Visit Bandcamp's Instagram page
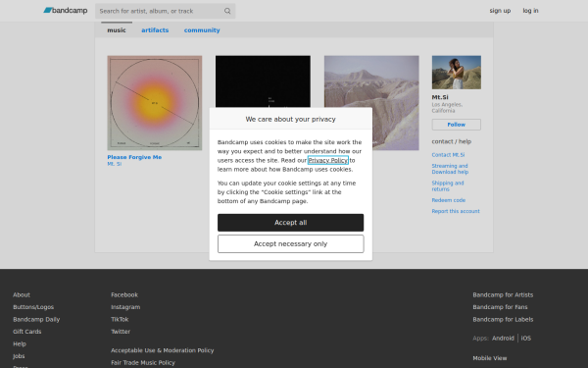588x368 pixels. pos(125,307)
